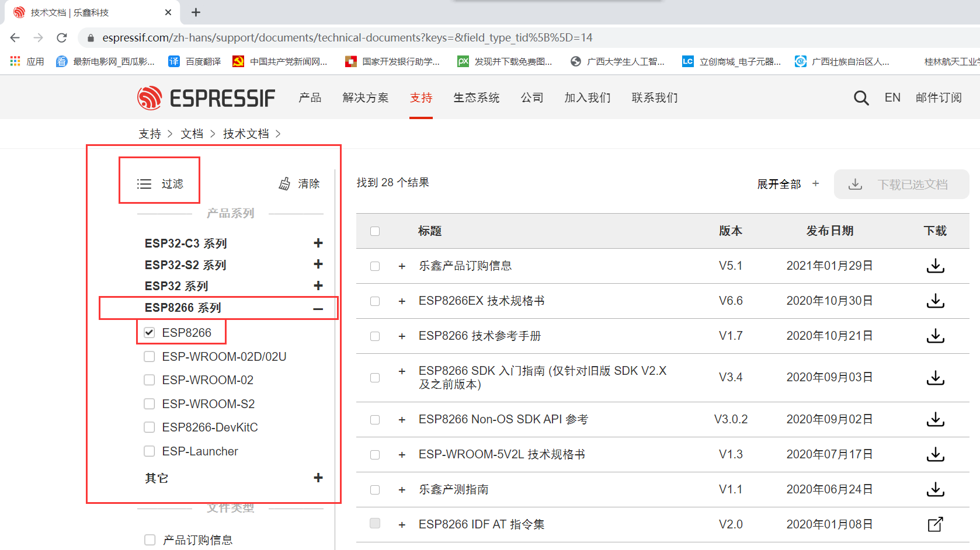
Task: Download ESP-WROOM-5V2L 技术规格书
Action: click(x=935, y=455)
